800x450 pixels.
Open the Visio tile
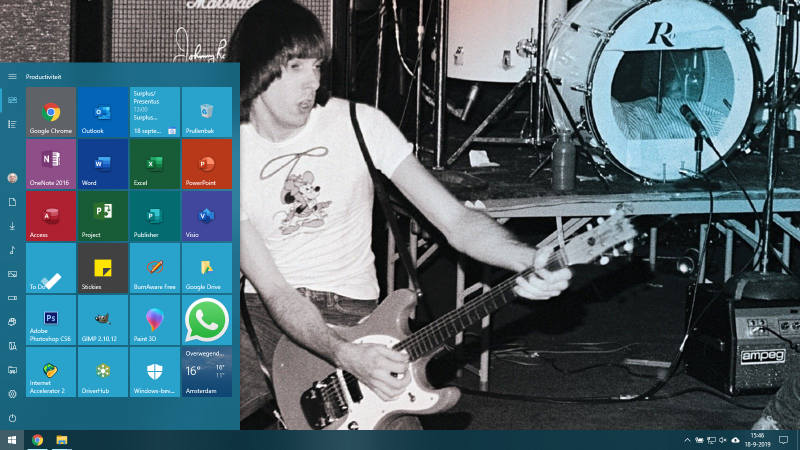pos(207,216)
